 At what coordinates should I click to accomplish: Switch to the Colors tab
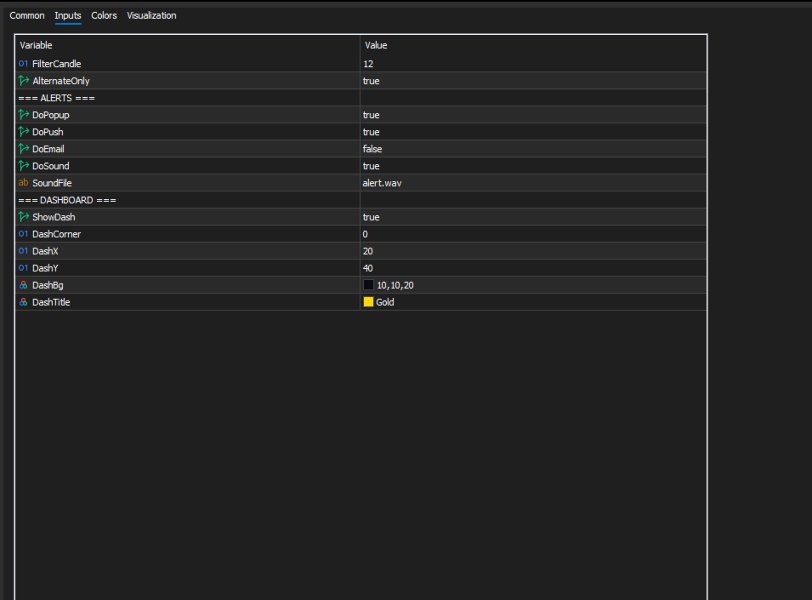click(103, 15)
